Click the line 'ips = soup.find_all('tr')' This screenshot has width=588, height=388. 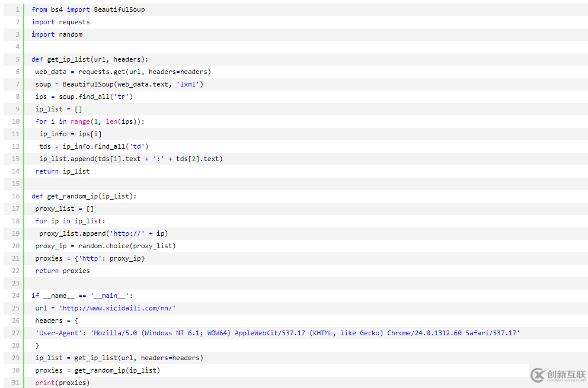(x=84, y=97)
